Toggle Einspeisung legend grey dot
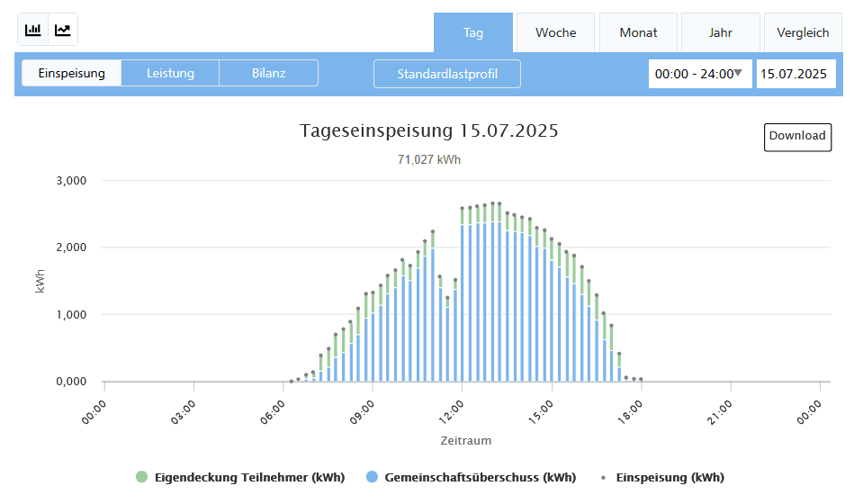 tap(603, 477)
